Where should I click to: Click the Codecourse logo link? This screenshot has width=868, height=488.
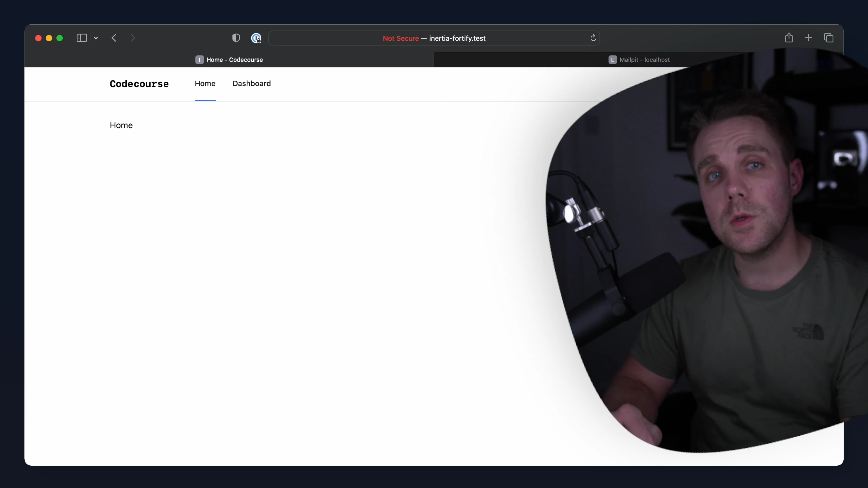[x=139, y=84]
